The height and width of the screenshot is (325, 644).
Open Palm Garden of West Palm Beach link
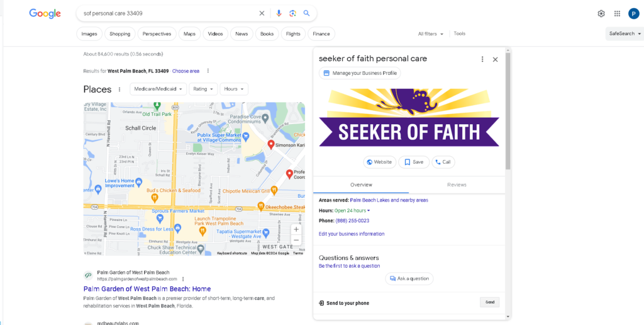pyautogui.click(x=147, y=288)
